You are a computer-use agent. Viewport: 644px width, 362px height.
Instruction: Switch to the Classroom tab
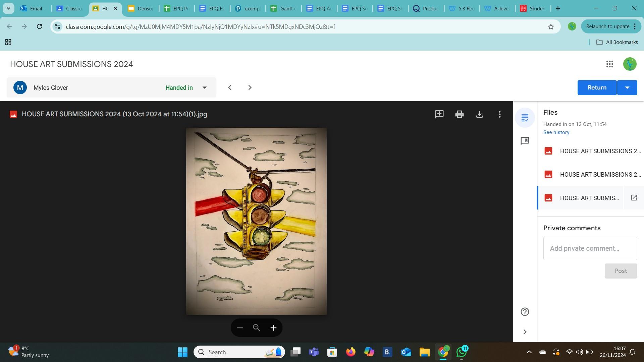[70, 8]
